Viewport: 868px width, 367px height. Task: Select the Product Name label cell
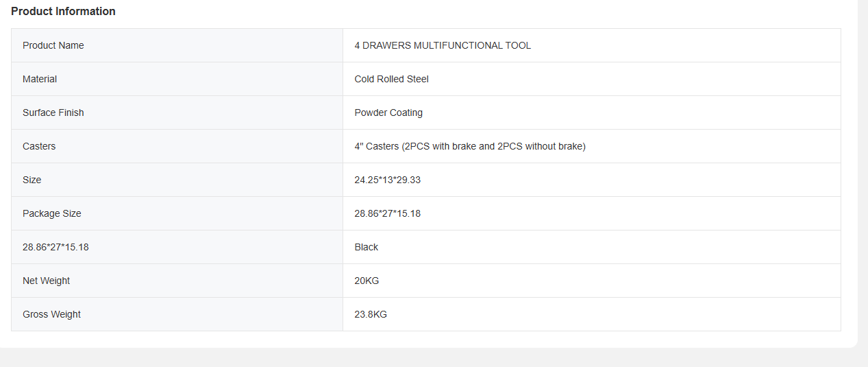(x=53, y=45)
